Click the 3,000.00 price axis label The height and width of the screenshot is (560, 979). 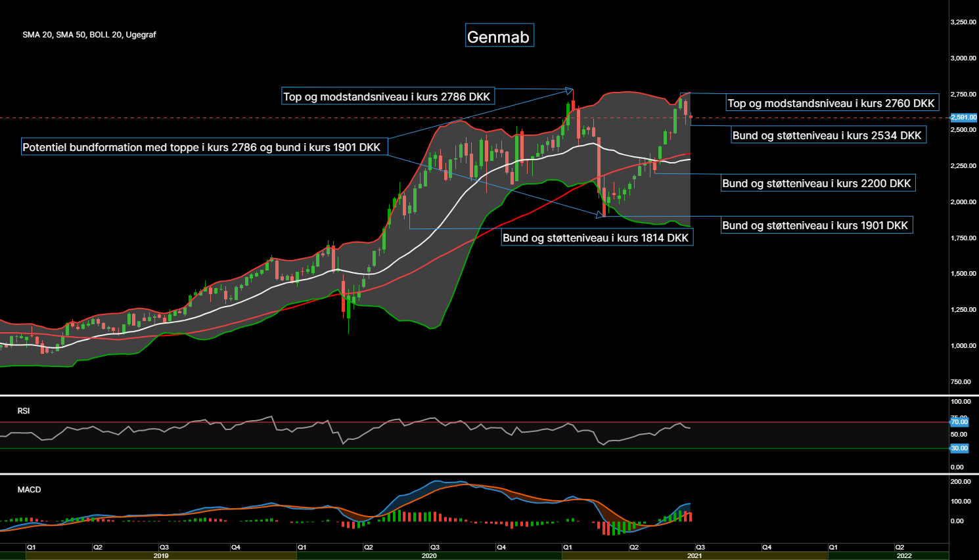coord(963,58)
